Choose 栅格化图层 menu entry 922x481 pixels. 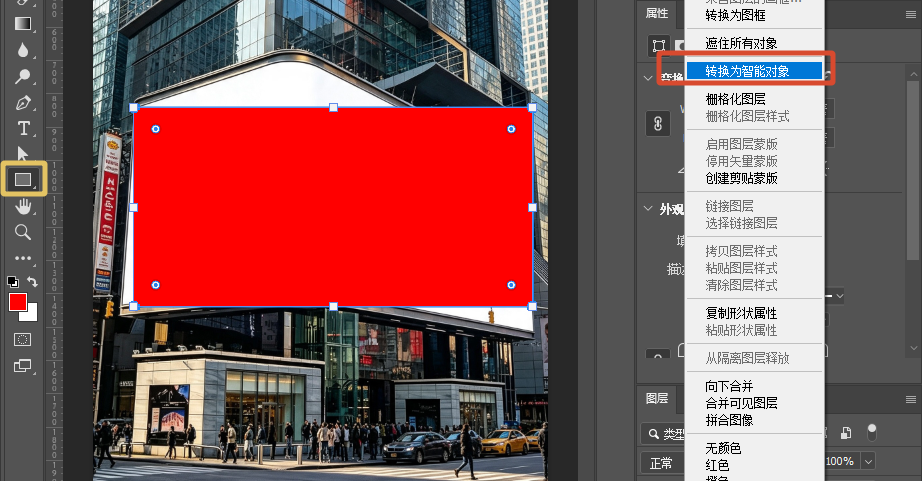755,99
